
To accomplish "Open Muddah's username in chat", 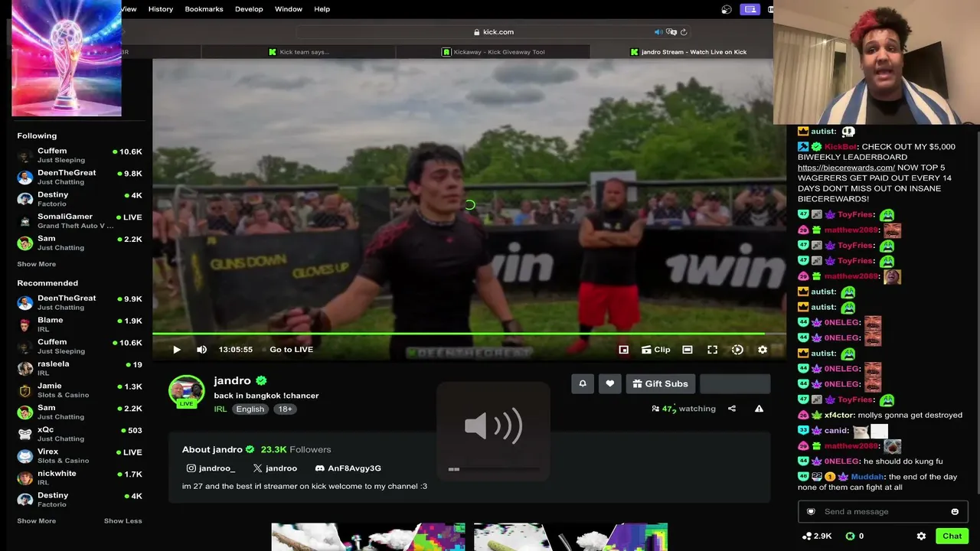I will coord(867,477).
